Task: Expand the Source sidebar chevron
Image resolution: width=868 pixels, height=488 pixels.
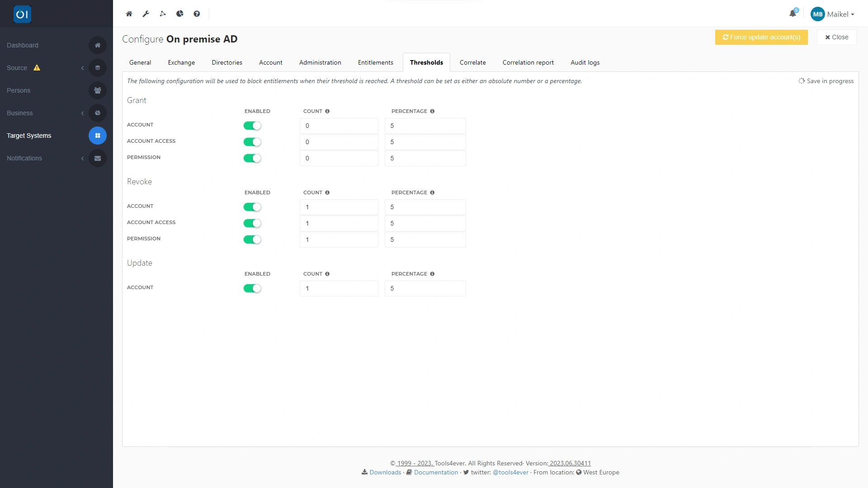Action: pyautogui.click(x=82, y=68)
